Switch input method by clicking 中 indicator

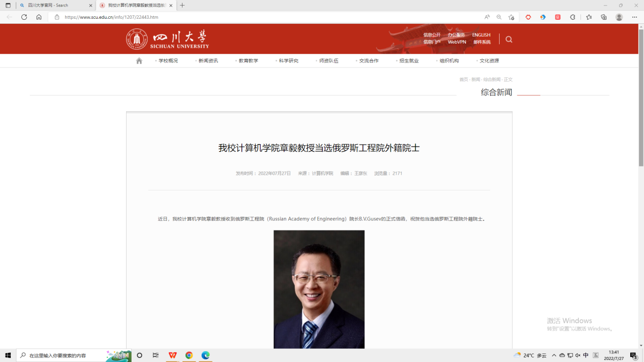pos(586,355)
